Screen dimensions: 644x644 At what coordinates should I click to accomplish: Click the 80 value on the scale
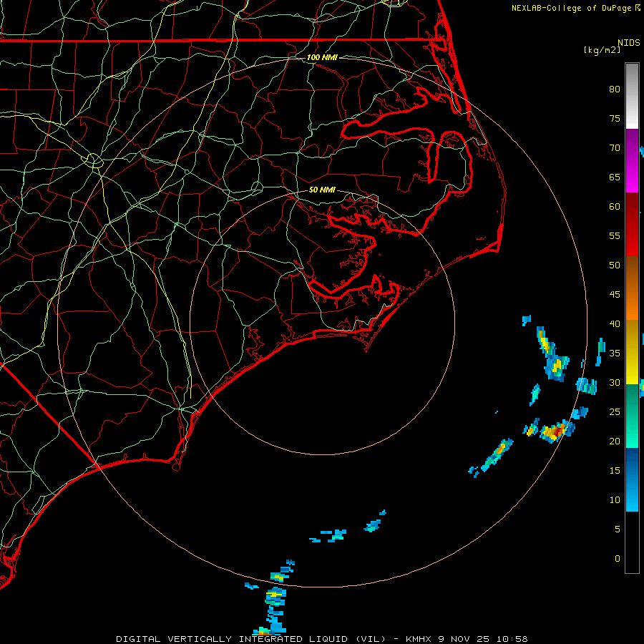coord(615,89)
